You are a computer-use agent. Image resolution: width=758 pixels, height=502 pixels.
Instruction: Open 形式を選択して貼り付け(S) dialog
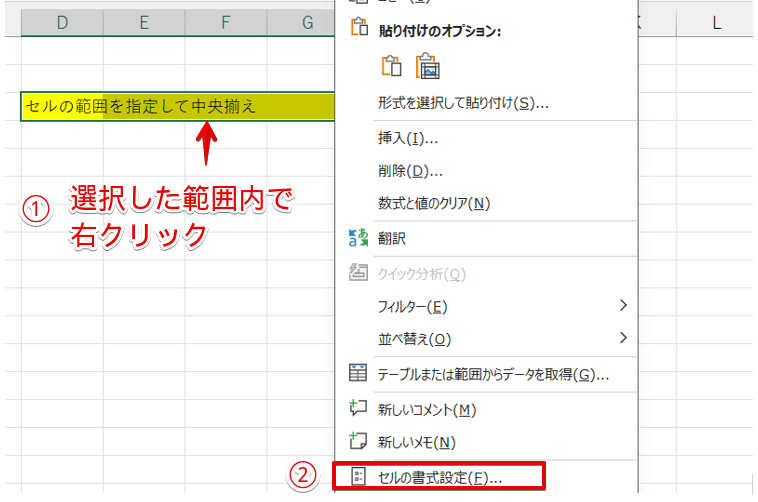pos(463,103)
